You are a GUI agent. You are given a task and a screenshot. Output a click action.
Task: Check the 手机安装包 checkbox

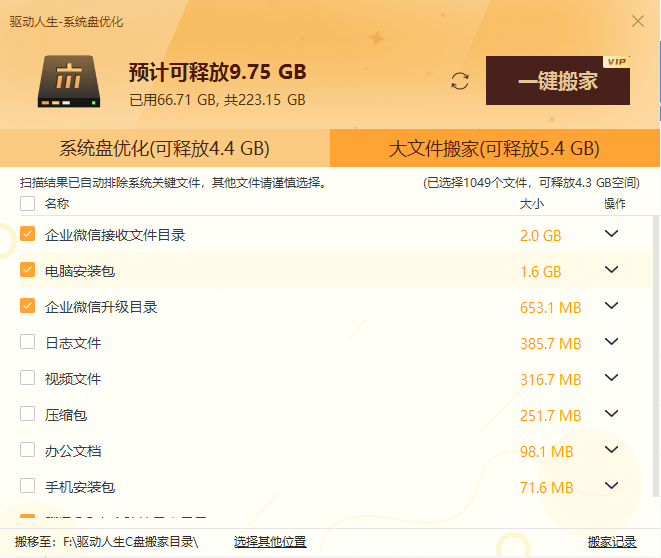[27, 486]
